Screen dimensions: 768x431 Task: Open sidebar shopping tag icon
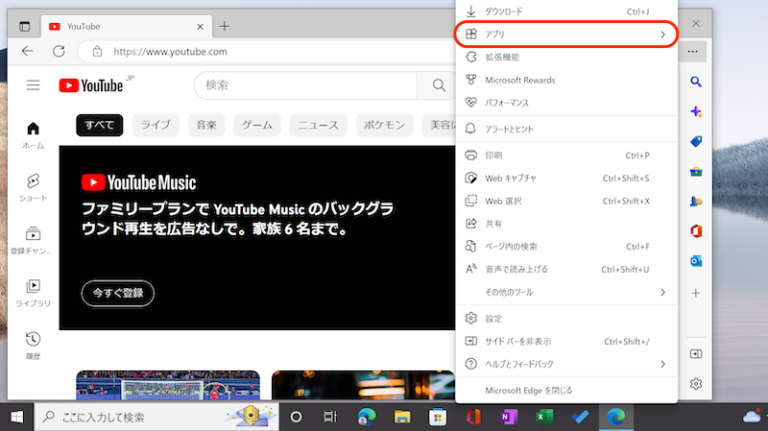point(696,142)
